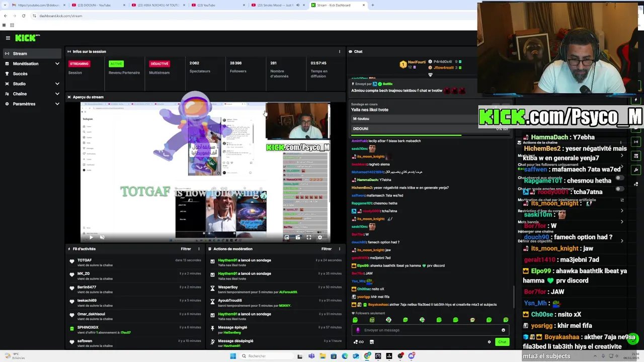644x362 pixels.
Task: Open the hamburger menu beside the Kick logo
Action: point(8,38)
